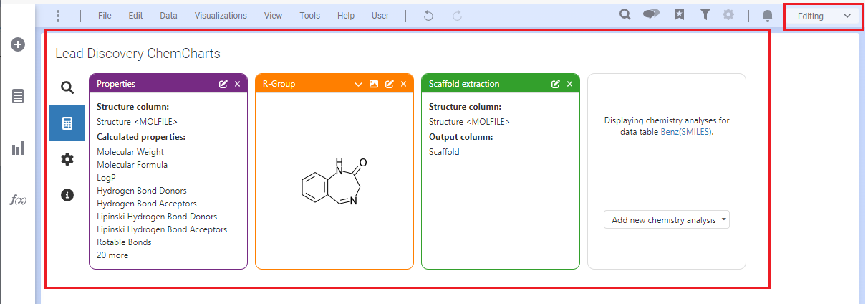Expand the R-Group card chevron
Image resolution: width=868 pixels, height=304 pixels.
[x=359, y=84]
